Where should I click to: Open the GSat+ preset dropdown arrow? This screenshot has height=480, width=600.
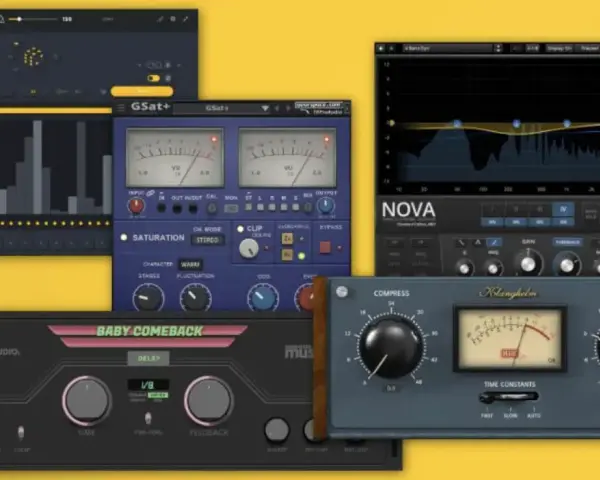[x=264, y=109]
